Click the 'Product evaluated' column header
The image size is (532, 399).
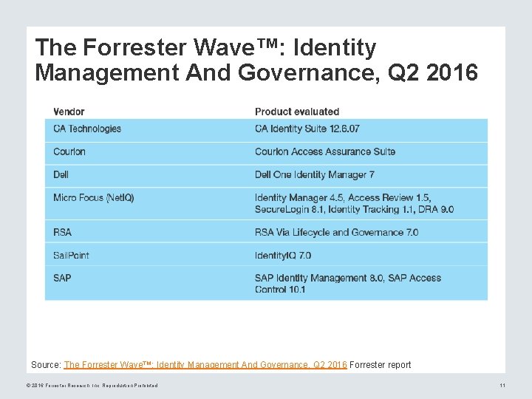(x=297, y=112)
